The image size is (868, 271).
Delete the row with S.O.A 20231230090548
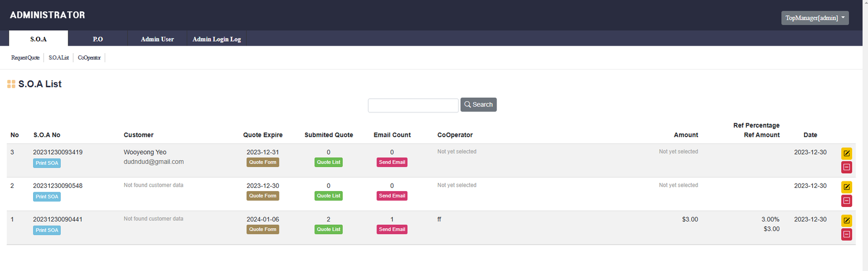click(x=846, y=201)
